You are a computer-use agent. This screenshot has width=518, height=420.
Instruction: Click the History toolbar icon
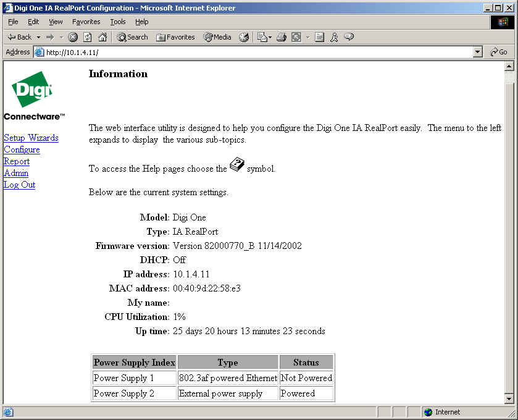coord(244,37)
